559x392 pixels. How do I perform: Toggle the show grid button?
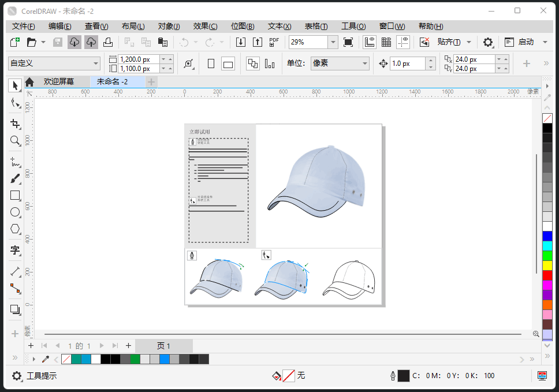[386, 42]
